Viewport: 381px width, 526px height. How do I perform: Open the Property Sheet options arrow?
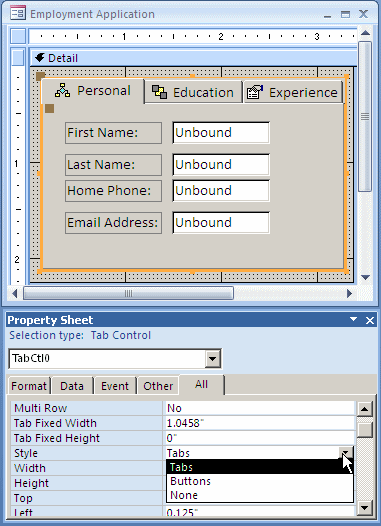(x=353, y=319)
